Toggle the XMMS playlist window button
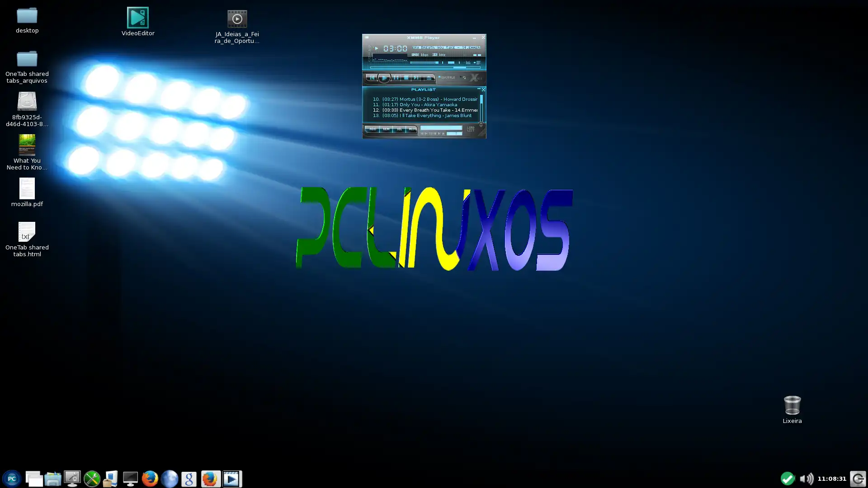The height and width of the screenshot is (488, 868). click(x=477, y=62)
